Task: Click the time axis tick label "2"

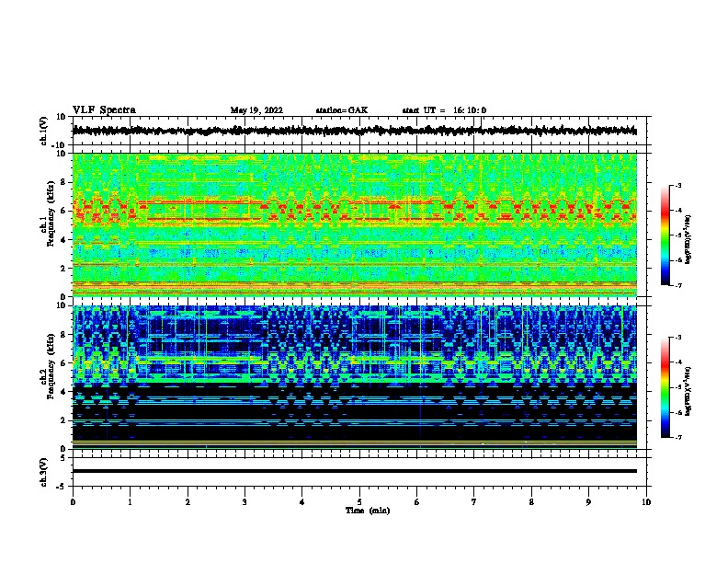Action: (x=188, y=501)
